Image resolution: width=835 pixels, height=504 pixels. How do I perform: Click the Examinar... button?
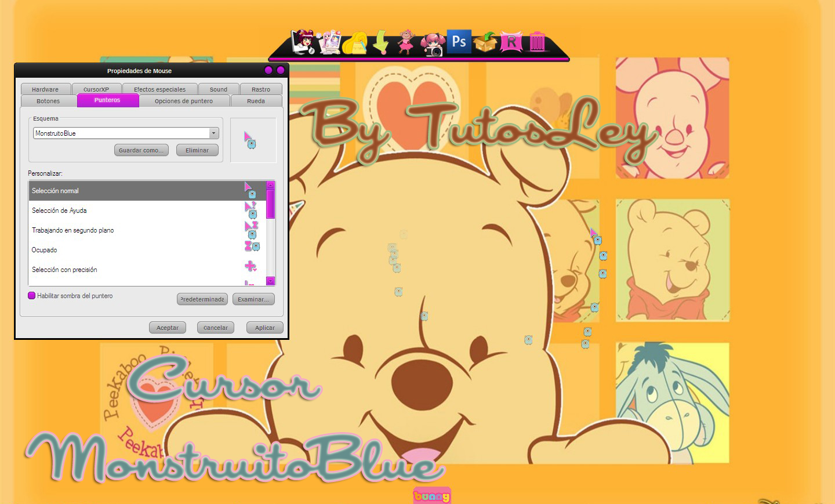253,299
